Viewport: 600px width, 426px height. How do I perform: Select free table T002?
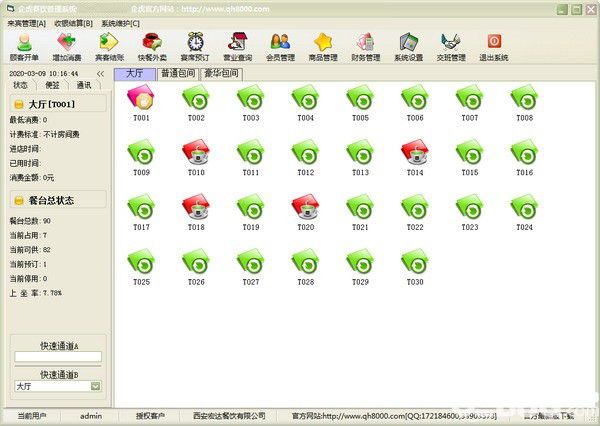click(196, 103)
